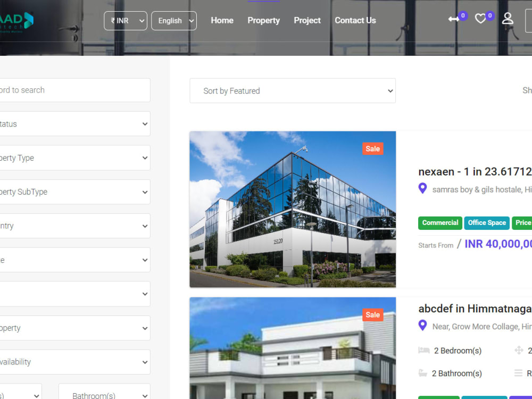Open the Project menu item

[x=307, y=20]
